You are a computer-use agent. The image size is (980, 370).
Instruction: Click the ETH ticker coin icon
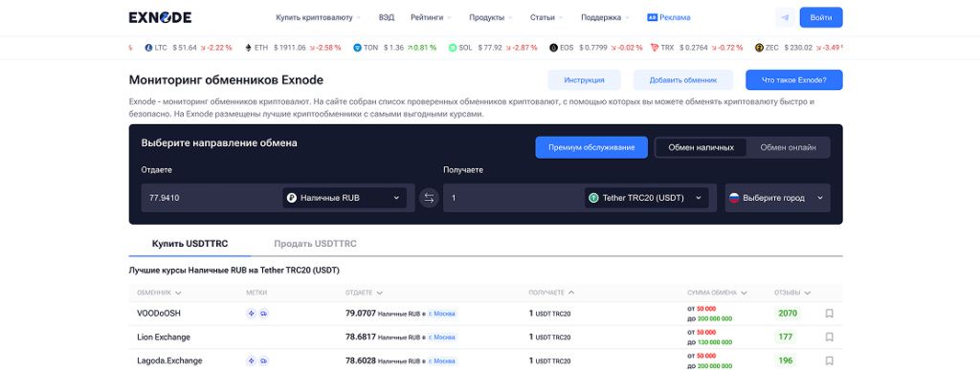pyautogui.click(x=248, y=48)
